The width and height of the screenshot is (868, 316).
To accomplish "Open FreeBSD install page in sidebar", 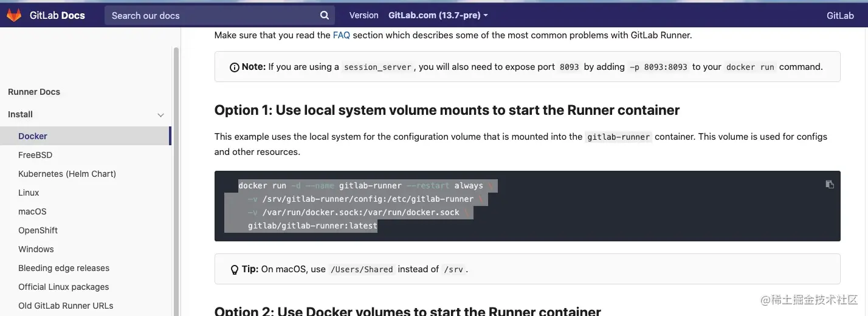I will [35, 155].
